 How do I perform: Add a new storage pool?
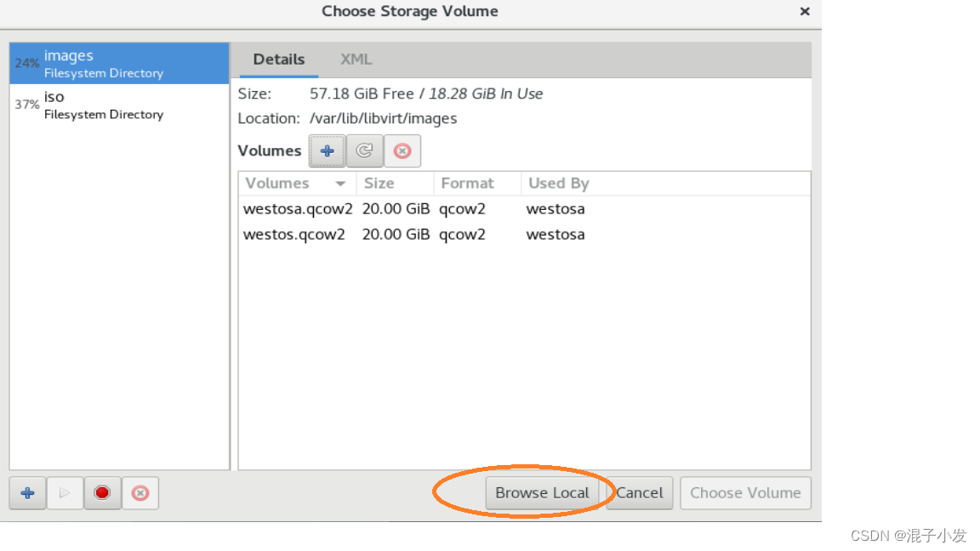[x=27, y=493]
